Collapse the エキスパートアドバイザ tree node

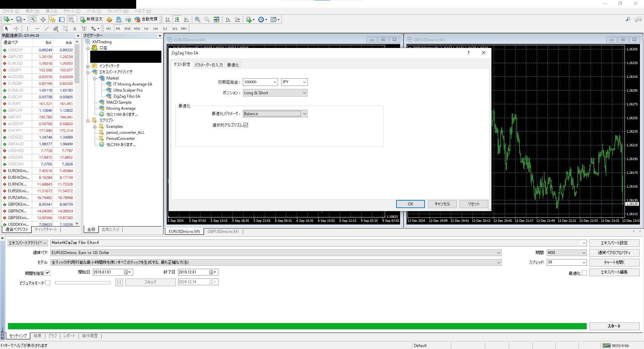coord(88,72)
